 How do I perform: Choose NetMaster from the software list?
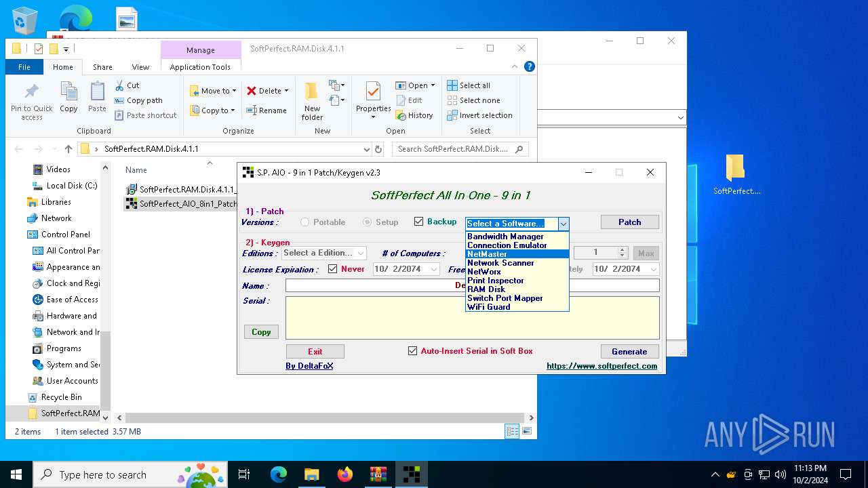click(517, 254)
